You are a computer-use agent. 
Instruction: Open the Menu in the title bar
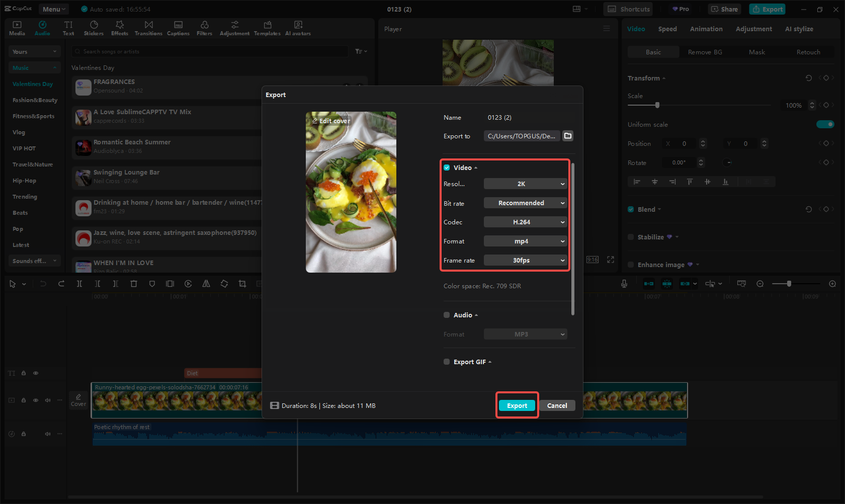pyautogui.click(x=54, y=9)
